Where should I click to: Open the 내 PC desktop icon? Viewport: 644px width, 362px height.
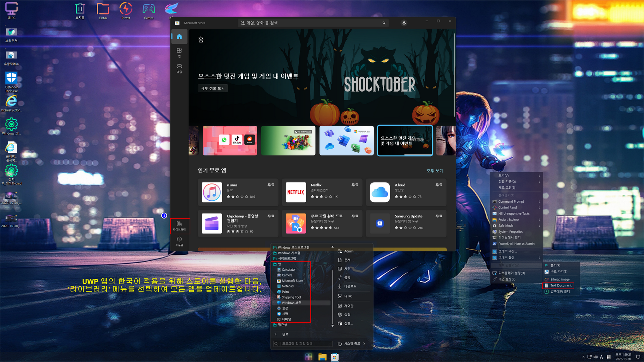point(12,11)
